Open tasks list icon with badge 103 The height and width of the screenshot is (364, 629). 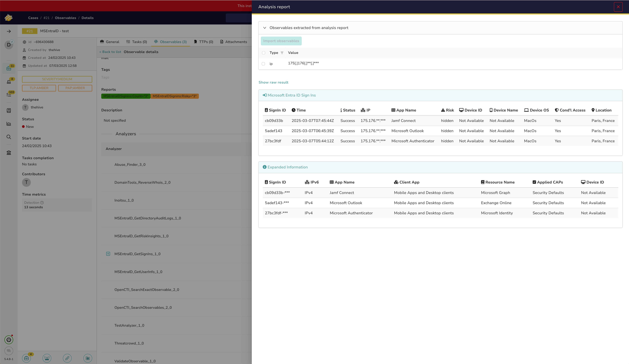9,95
